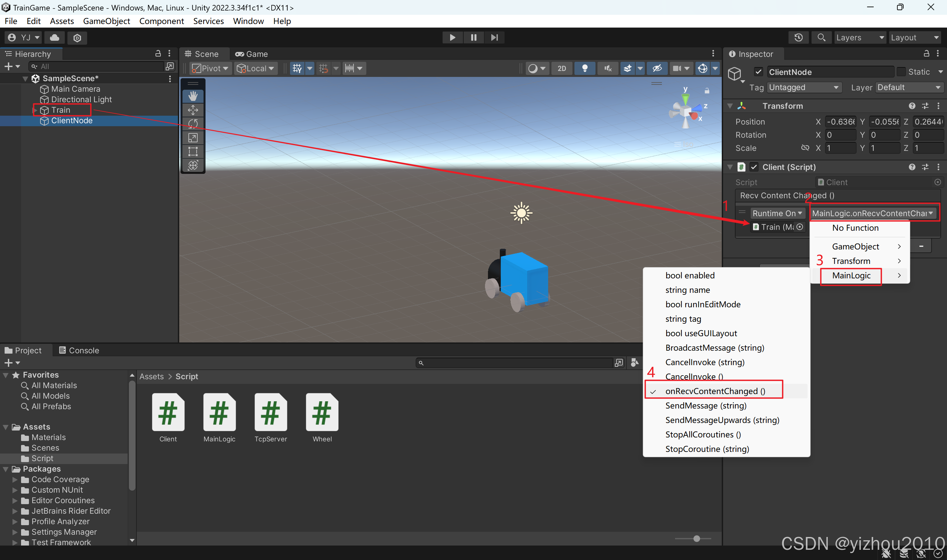Open the Layer Default dropdown
The height and width of the screenshot is (560, 947).
pyautogui.click(x=909, y=87)
